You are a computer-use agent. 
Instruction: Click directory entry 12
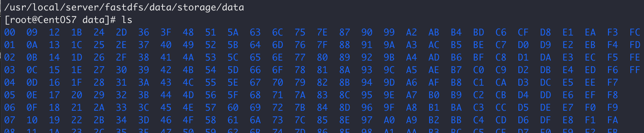54,32
